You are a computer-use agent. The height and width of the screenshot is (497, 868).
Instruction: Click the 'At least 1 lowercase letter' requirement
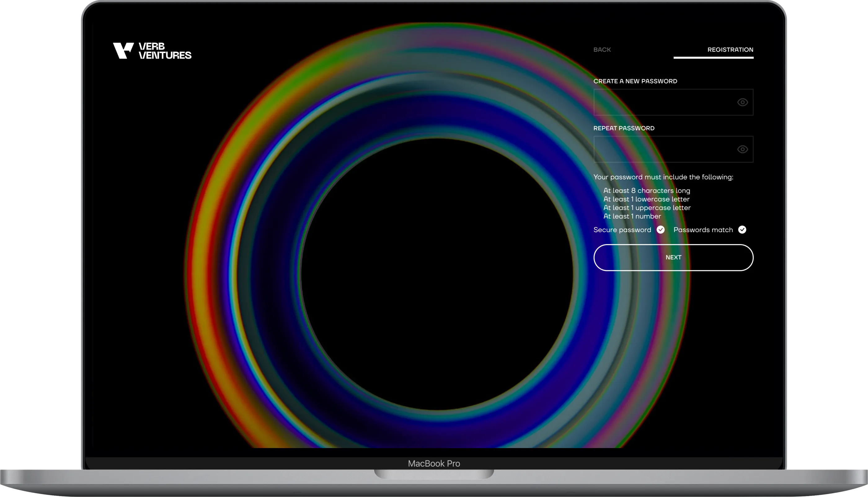click(x=646, y=199)
